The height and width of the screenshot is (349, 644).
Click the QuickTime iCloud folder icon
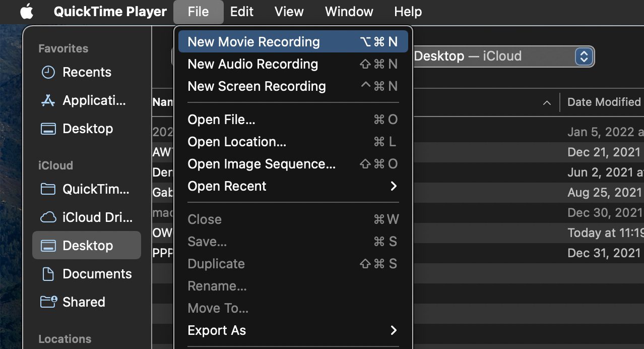tap(48, 189)
